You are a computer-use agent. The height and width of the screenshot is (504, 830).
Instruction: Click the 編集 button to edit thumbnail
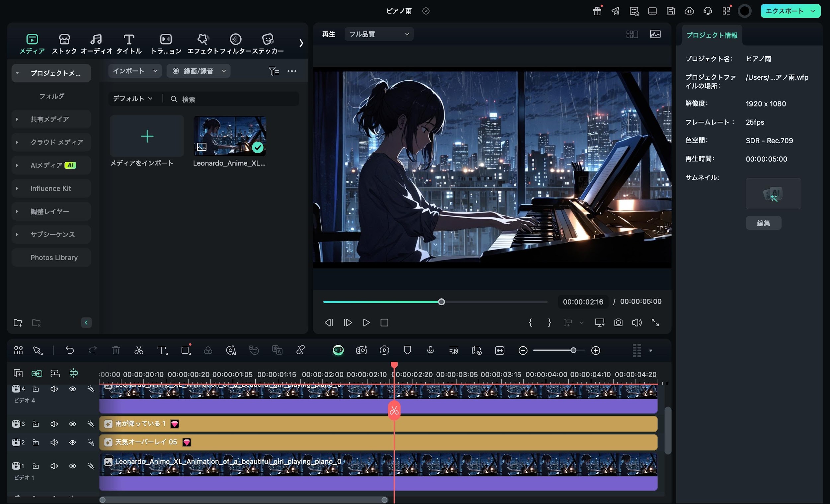(764, 223)
